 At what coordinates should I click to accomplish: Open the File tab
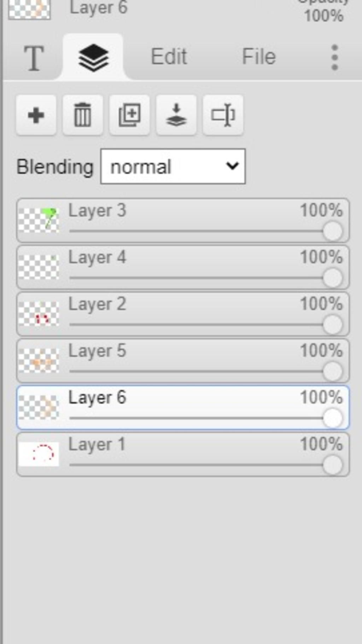pyautogui.click(x=259, y=57)
